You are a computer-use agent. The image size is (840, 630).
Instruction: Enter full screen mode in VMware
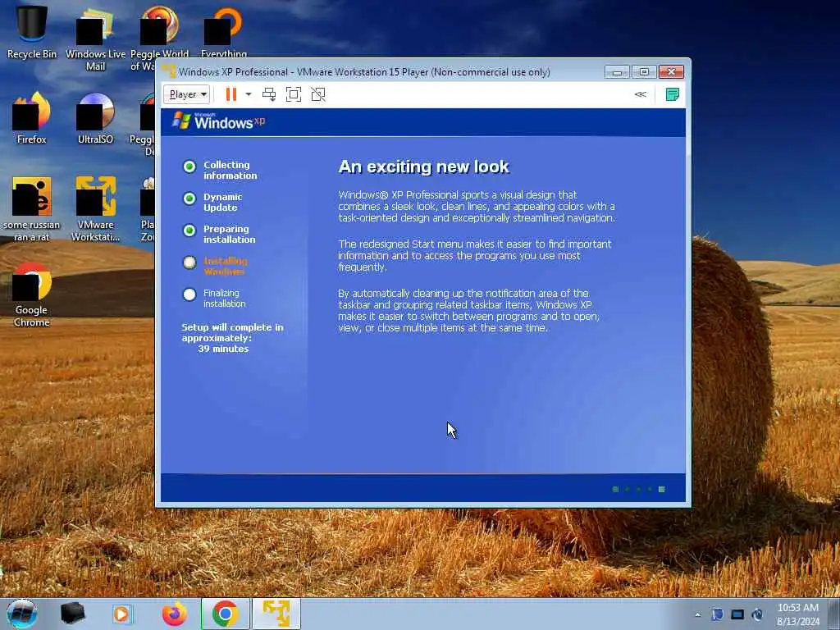click(294, 94)
